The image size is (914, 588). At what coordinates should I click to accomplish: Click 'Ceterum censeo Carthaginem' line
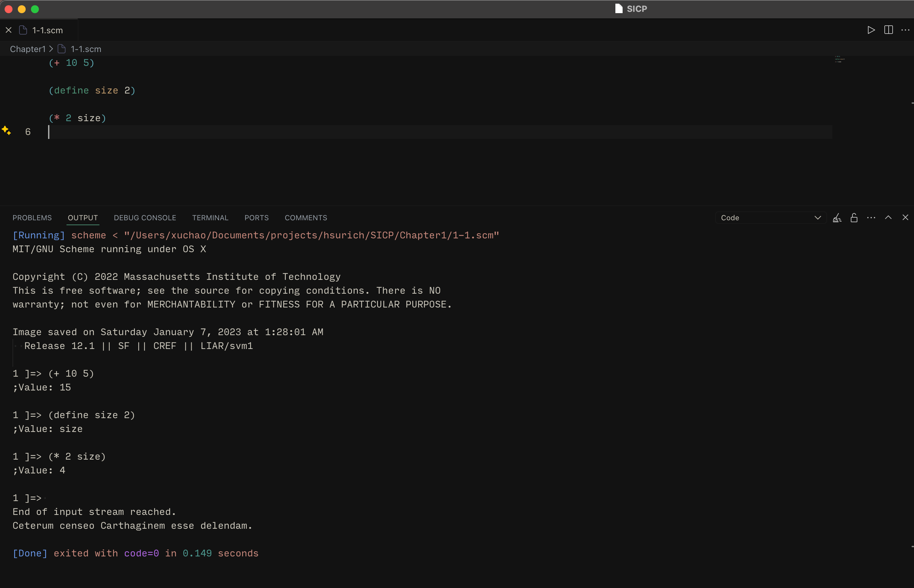click(132, 526)
